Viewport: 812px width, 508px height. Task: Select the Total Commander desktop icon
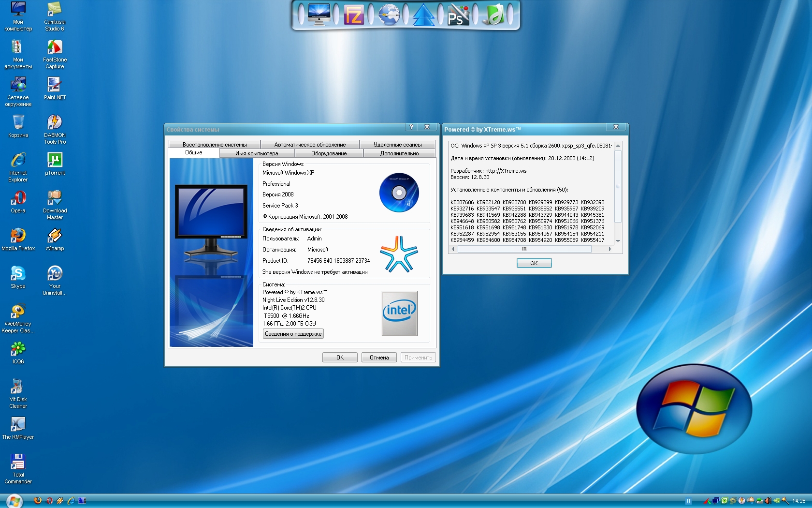coord(18,469)
